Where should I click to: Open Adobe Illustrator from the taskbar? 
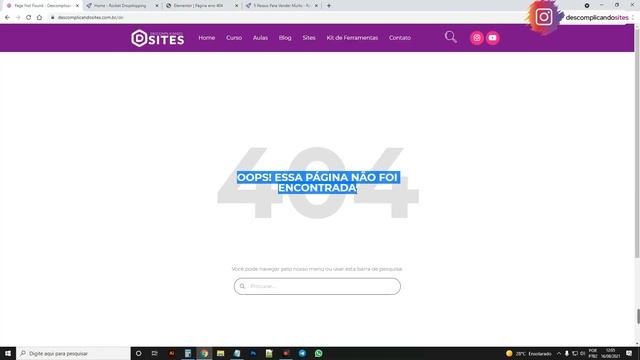tap(171, 353)
